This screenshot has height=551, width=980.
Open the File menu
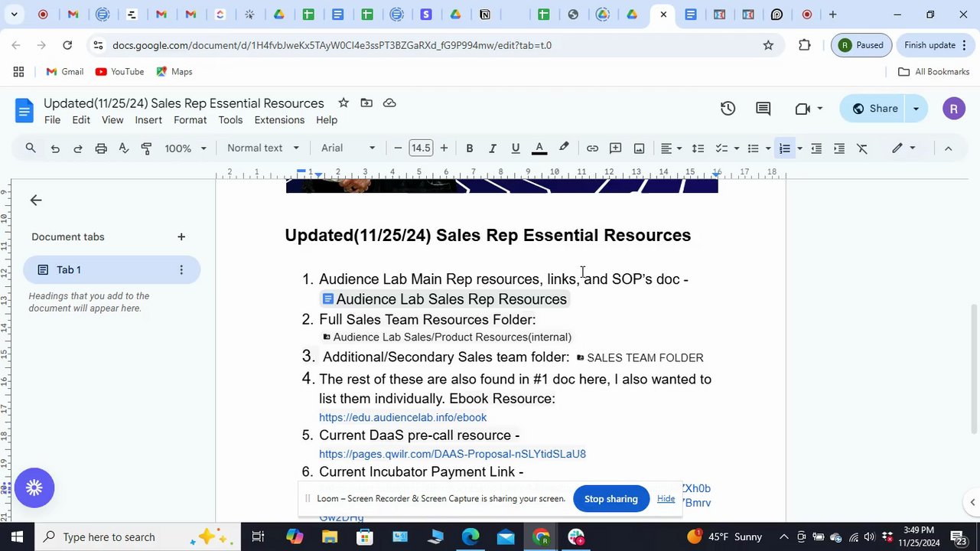coord(52,120)
